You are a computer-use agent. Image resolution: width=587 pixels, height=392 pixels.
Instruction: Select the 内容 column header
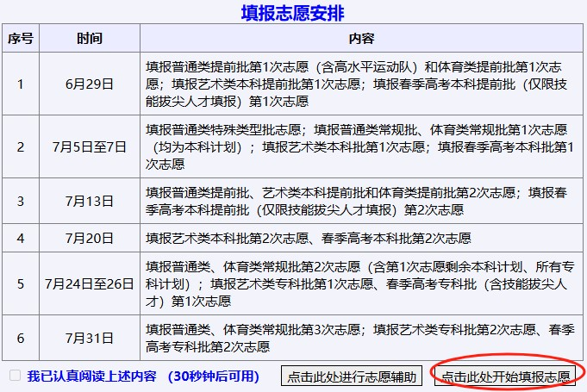point(361,39)
